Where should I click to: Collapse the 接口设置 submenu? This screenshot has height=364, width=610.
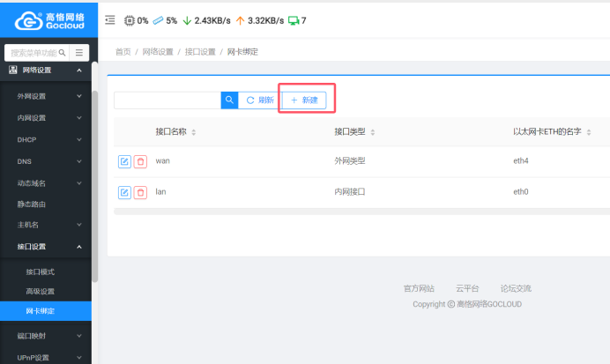79,247
